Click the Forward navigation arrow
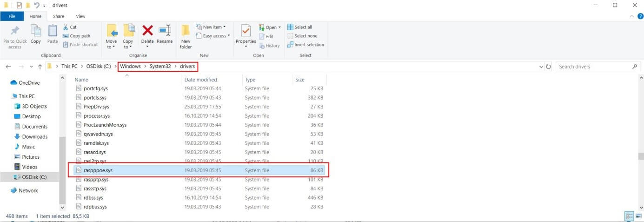The height and width of the screenshot is (222, 644). click(21, 67)
